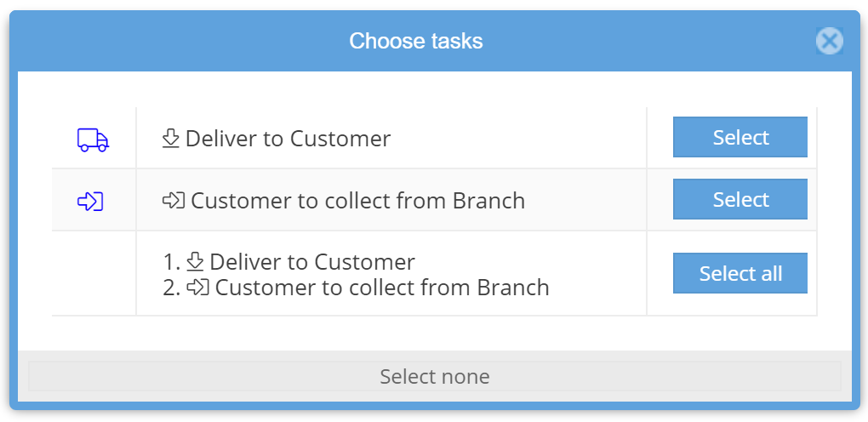
Task: Click the numbered item 1. Deliver to Customer
Action: [312, 262]
